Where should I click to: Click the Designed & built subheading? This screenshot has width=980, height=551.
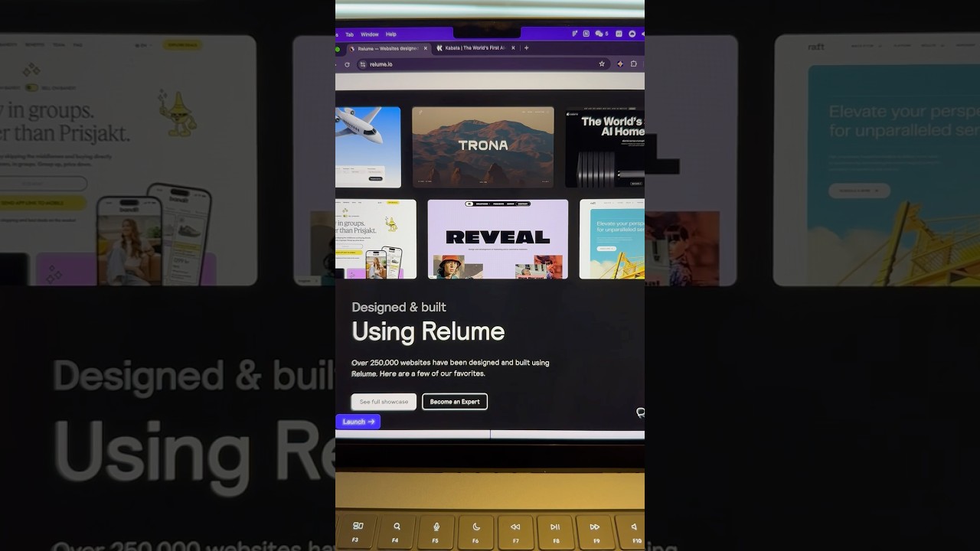point(399,307)
